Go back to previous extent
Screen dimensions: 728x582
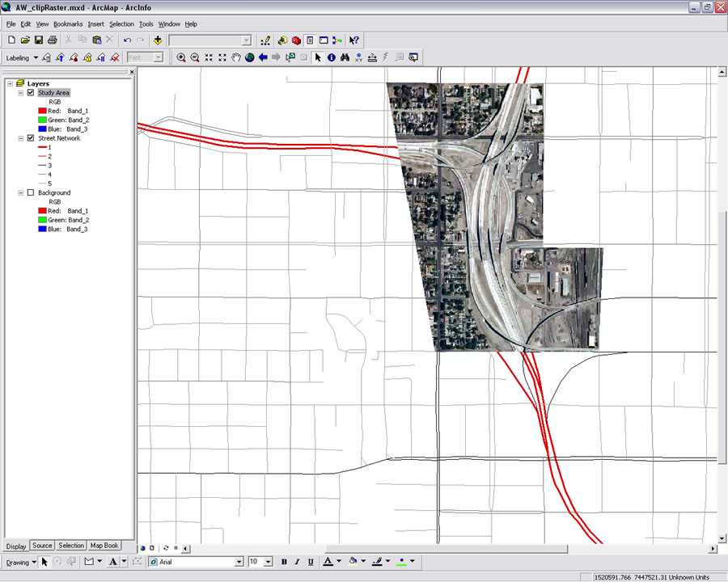tap(264, 57)
